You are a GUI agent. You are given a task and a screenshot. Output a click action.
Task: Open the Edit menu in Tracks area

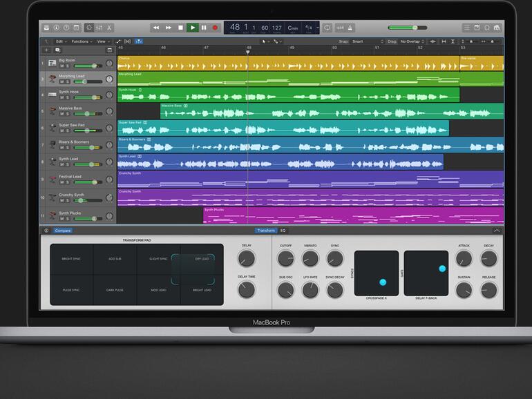point(61,41)
